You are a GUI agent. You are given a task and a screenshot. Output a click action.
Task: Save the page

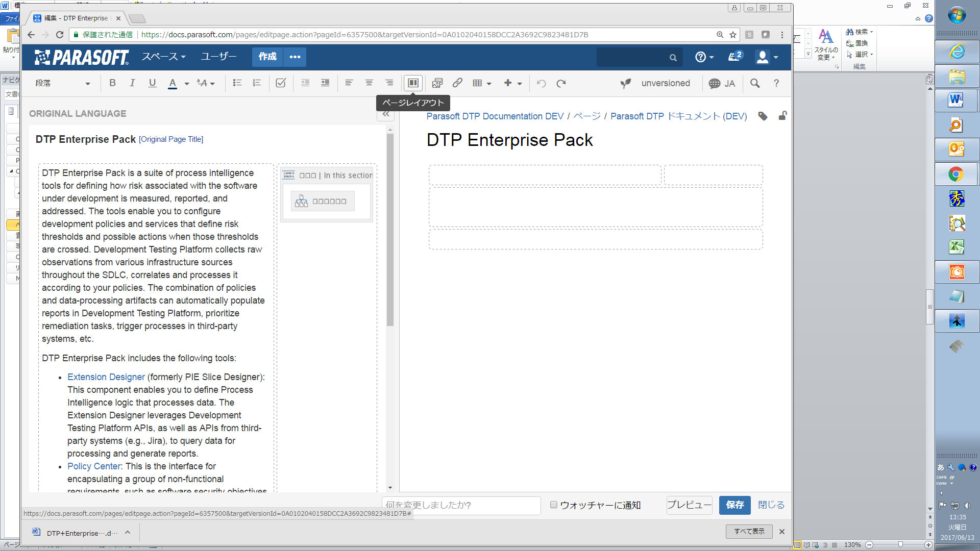(735, 505)
